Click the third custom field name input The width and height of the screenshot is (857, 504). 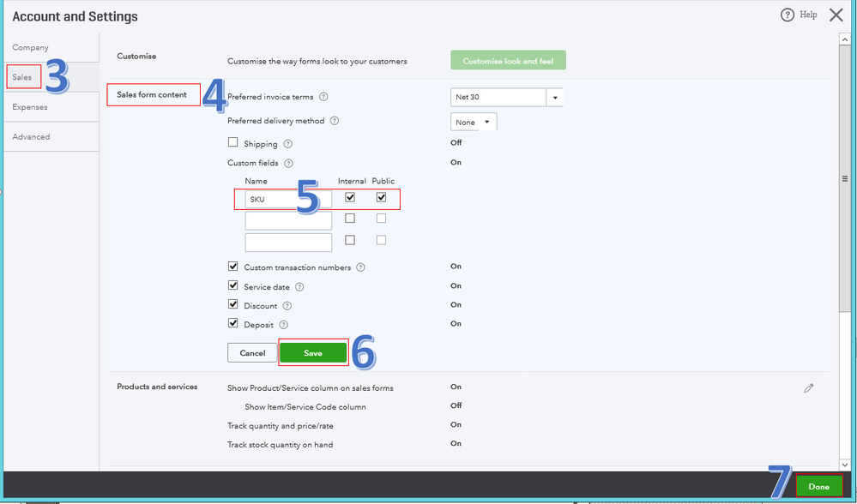click(x=288, y=243)
